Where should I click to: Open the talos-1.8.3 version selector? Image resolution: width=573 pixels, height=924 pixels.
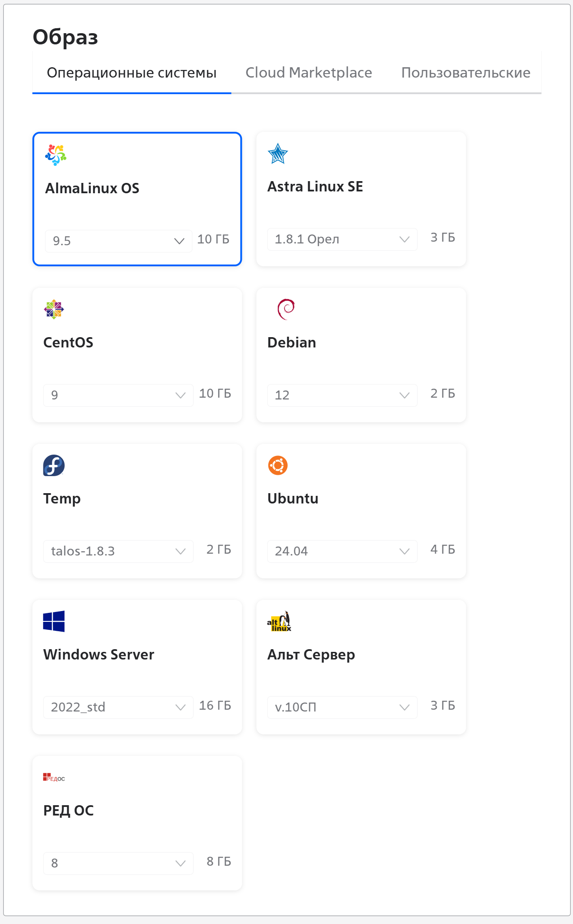point(118,551)
